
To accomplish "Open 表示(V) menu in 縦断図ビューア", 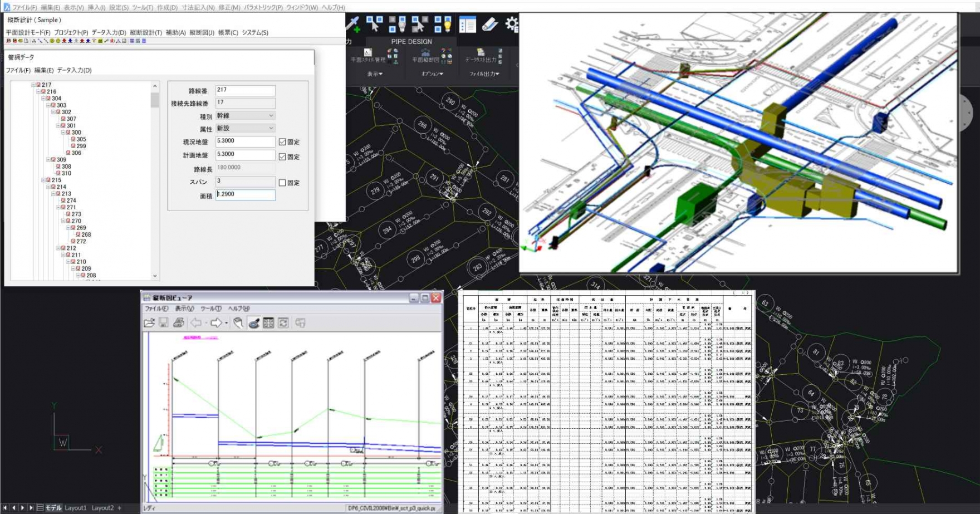I will click(184, 309).
